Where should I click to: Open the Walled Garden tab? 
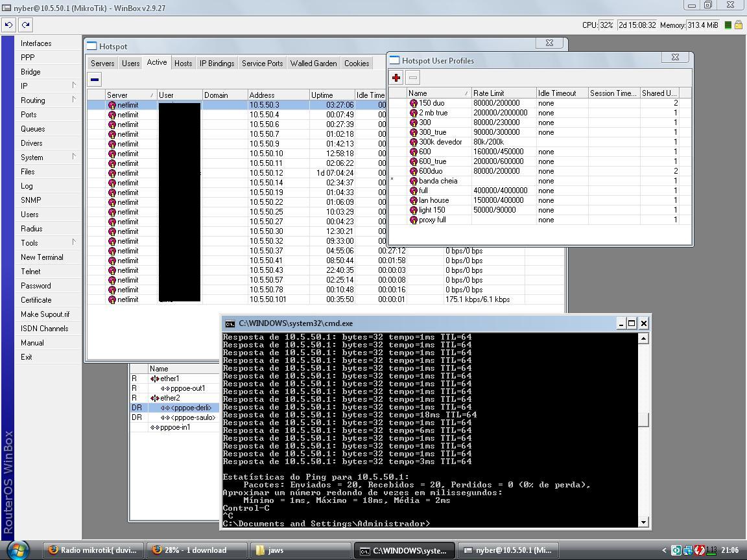tap(313, 64)
